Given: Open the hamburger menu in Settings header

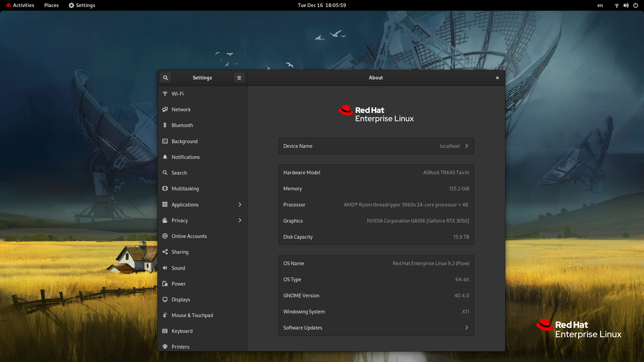Looking at the screenshot, I should 239,78.
